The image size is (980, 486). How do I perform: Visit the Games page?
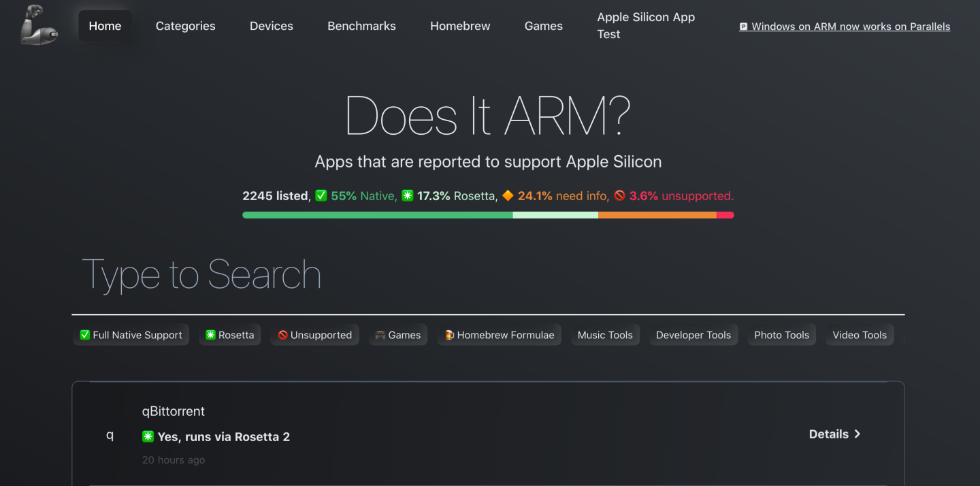544,26
